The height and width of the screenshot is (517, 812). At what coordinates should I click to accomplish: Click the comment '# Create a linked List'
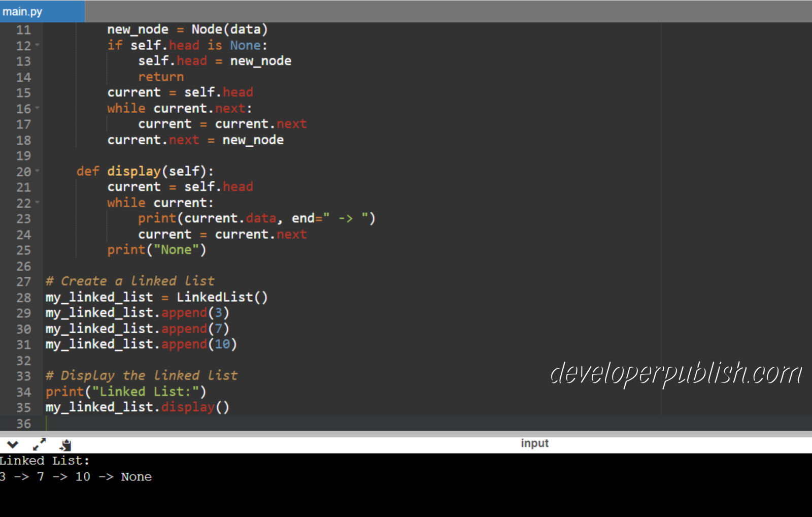click(x=129, y=281)
